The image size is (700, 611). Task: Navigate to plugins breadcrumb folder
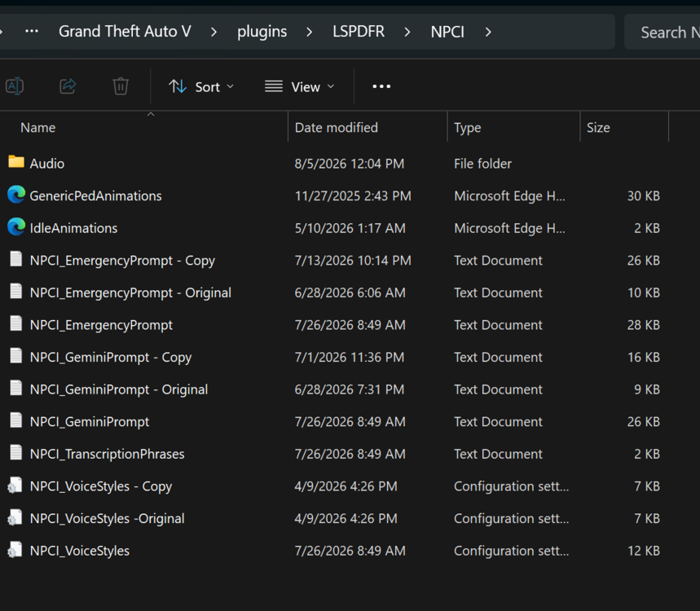click(262, 31)
